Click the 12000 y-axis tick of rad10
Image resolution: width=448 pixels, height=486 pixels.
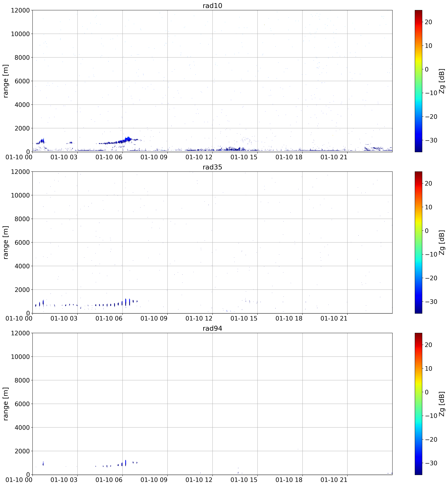tap(20, 10)
